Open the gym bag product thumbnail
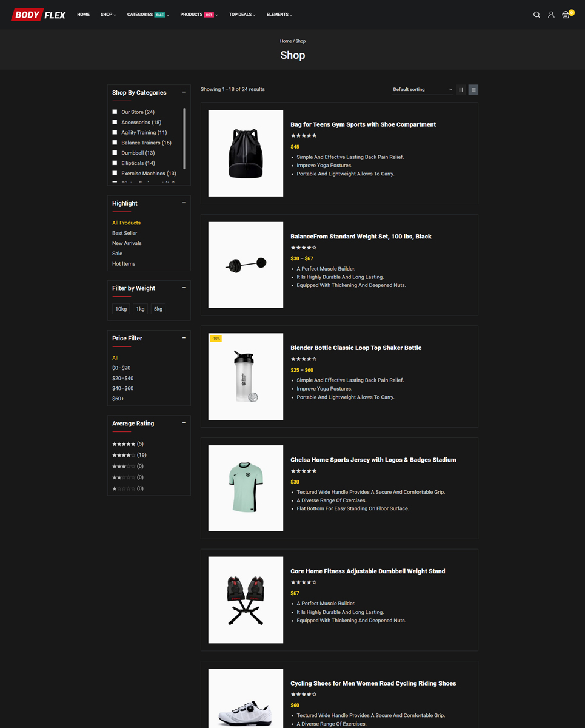Image resolution: width=585 pixels, height=728 pixels. pos(246,153)
